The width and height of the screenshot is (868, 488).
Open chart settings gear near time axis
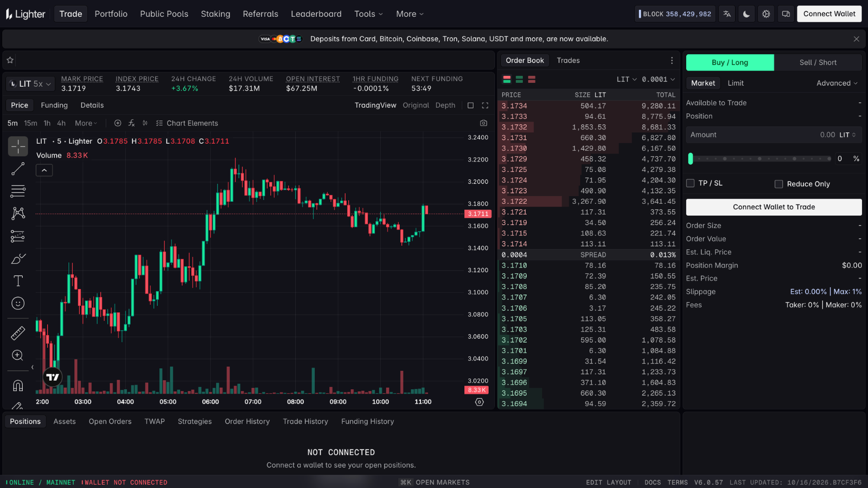(479, 402)
